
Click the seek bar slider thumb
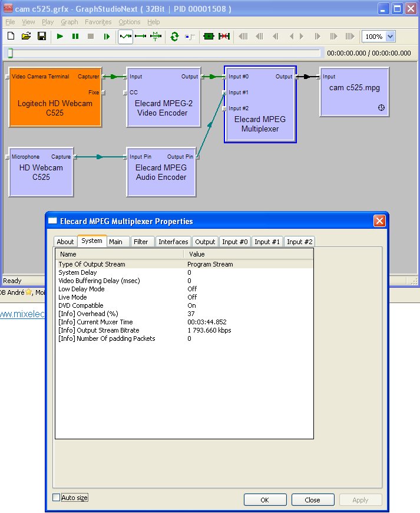[x=11, y=52]
